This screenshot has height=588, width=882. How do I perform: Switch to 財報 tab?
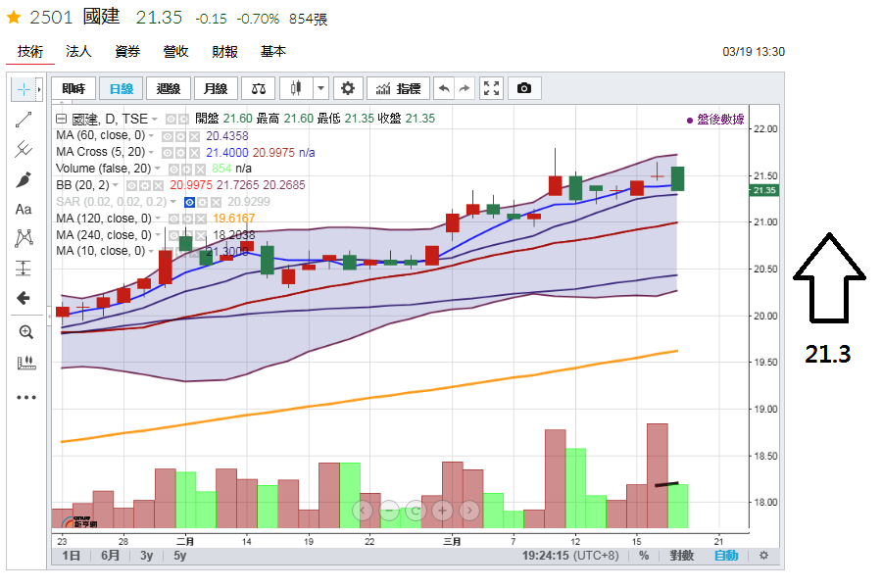[x=224, y=52]
